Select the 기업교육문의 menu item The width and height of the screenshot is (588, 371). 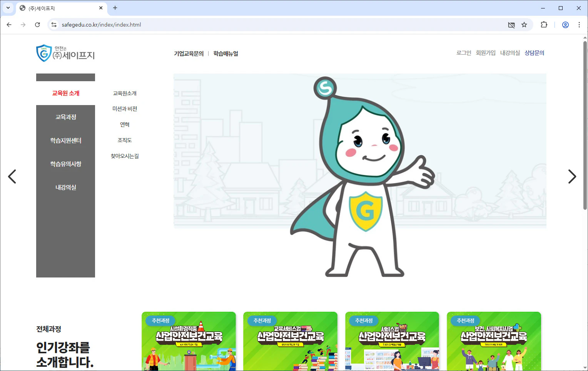189,53
